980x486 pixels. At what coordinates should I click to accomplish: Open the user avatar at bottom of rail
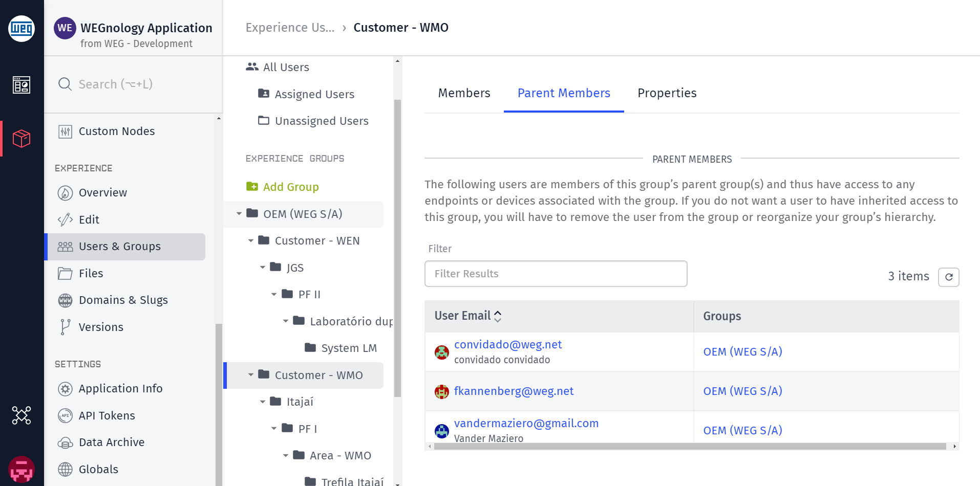tap(22, 469)
